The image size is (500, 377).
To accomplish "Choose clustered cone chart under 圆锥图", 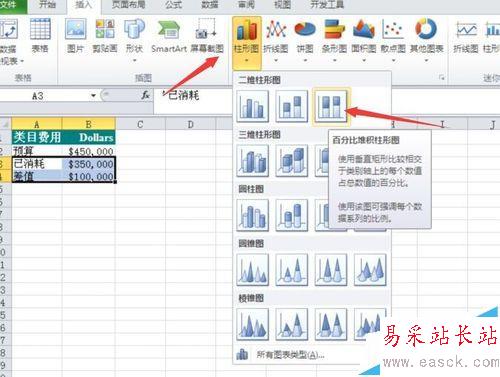I will [x=252, y=270].
